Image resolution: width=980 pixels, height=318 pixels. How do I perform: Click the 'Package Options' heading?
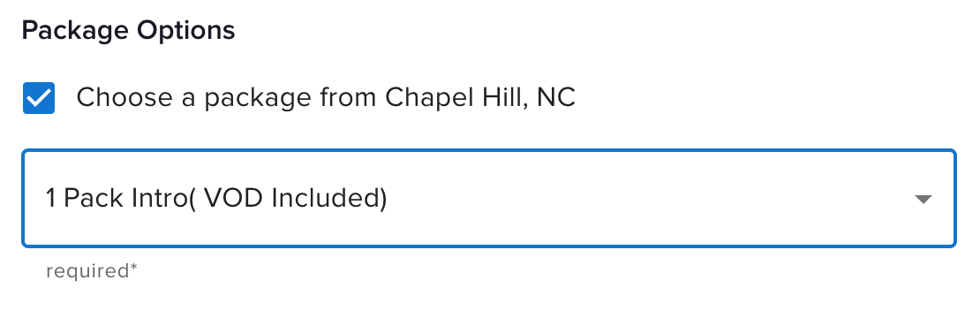click(x=128, y=30)
